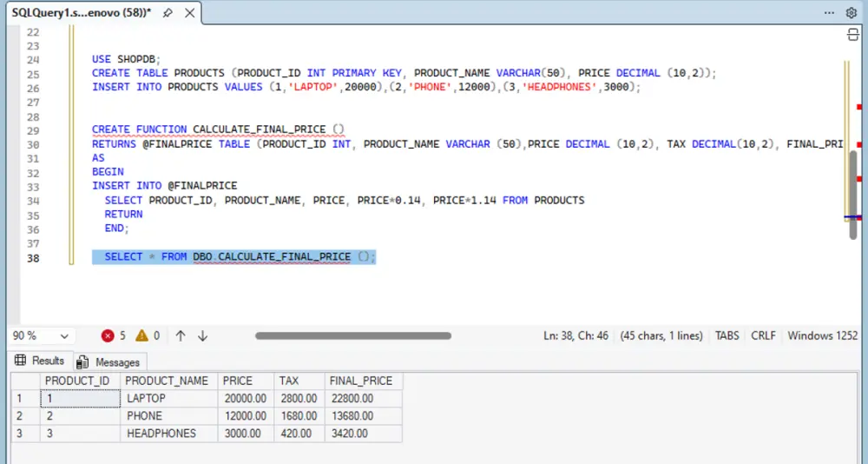Click the Windows 1252 encoding indicator

[823, 335]
